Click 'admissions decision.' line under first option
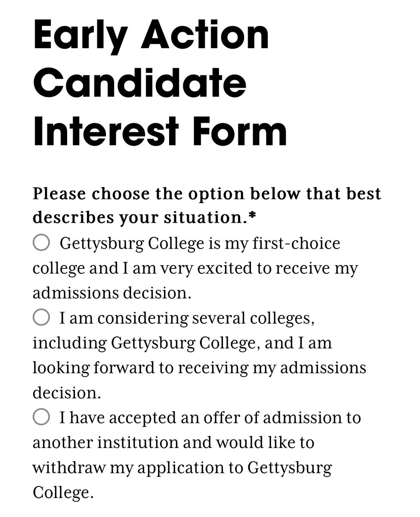 pos(111,293)
